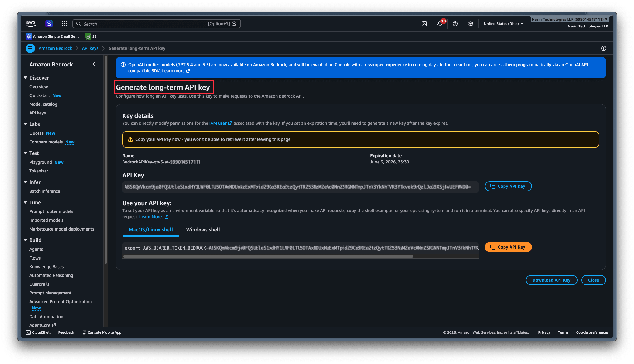Image resolution: width=634 pixels, height=364 pixels.
Task: Copy the export command with orange button
Action: tap(508, 247)
